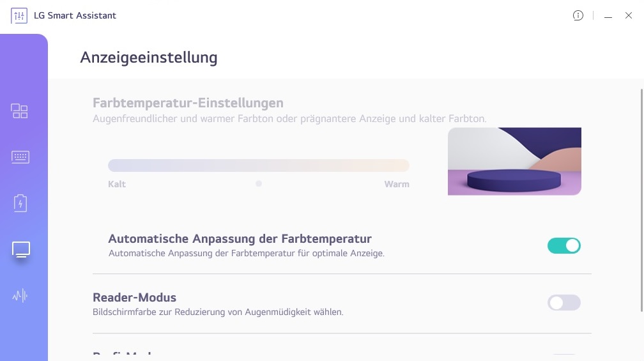
Task: Close the LG Smart Assistant window
Action: 629,15
